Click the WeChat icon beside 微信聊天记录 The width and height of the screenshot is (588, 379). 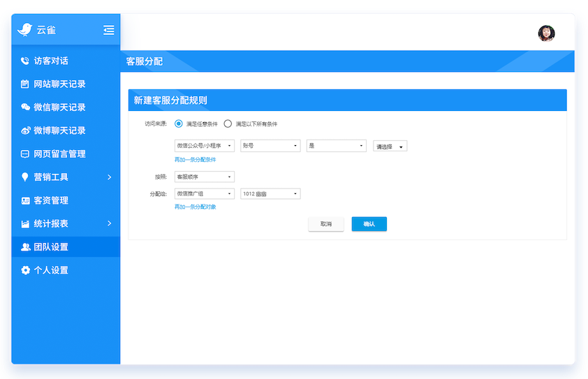coord(25,107)
